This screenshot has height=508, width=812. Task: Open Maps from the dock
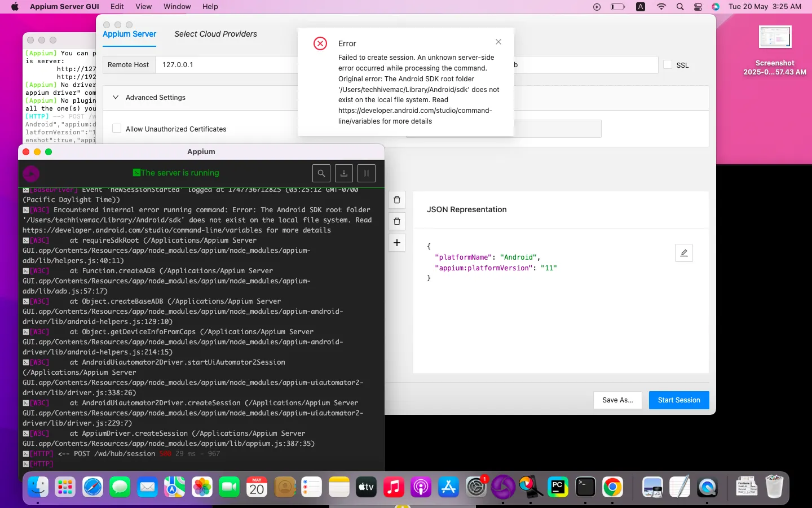point(175,487)
